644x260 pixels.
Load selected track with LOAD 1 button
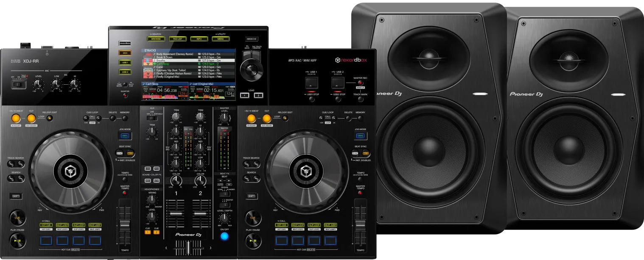245,95
